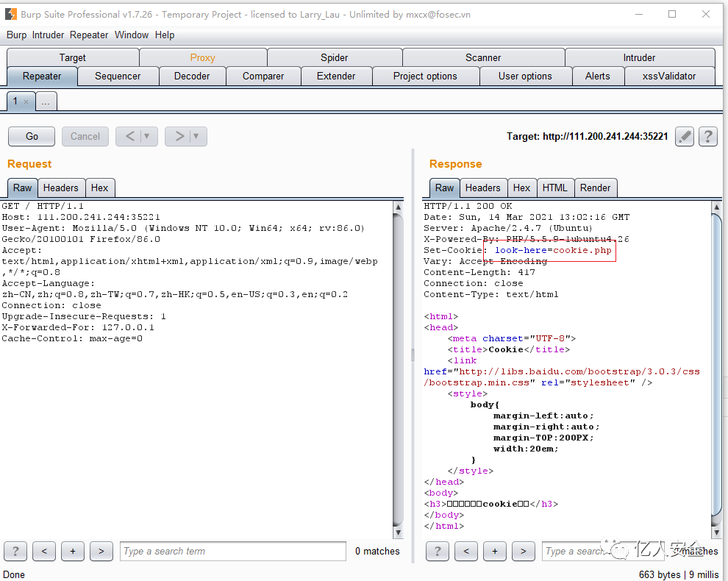The image size is (728, 581).
Task: Go to next match in request search
Action: coord(101,551)
